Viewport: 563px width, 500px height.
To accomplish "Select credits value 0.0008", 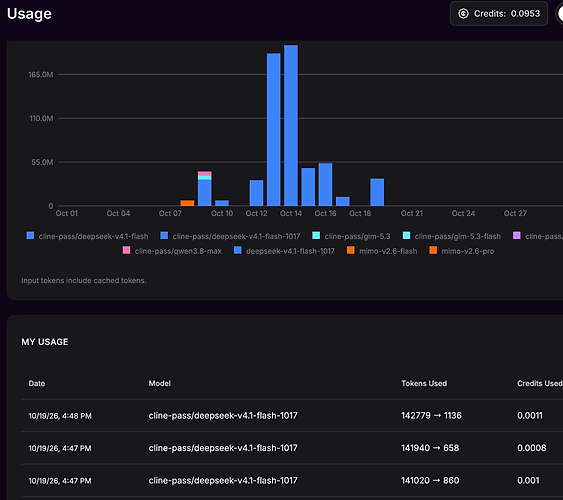I will [531, 448].
